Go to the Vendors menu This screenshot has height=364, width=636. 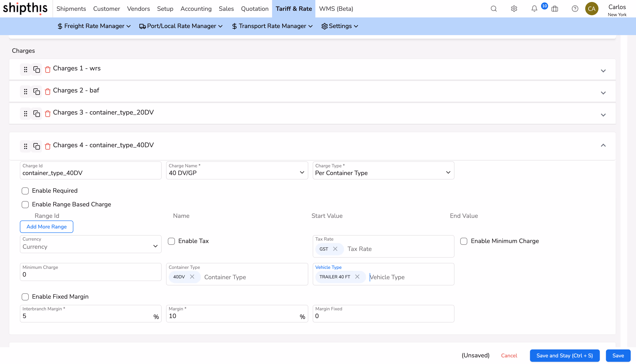[138, 9]
